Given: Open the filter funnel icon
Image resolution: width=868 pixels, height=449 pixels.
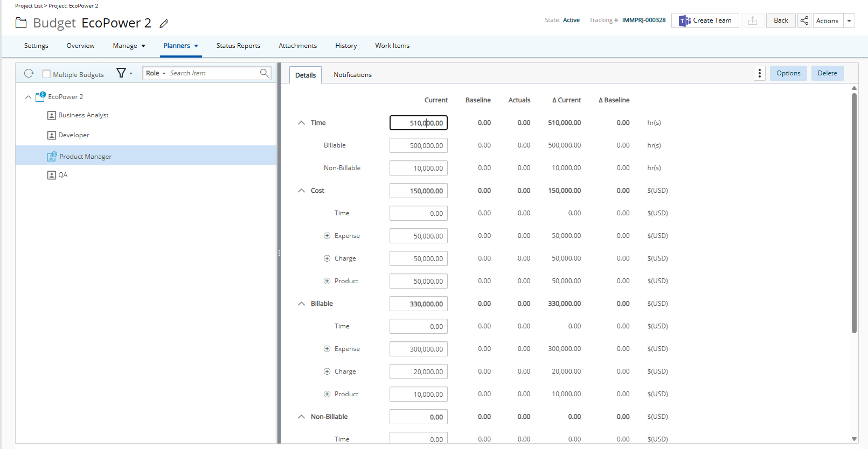Looking at the screenshot, I should point(121,73).
